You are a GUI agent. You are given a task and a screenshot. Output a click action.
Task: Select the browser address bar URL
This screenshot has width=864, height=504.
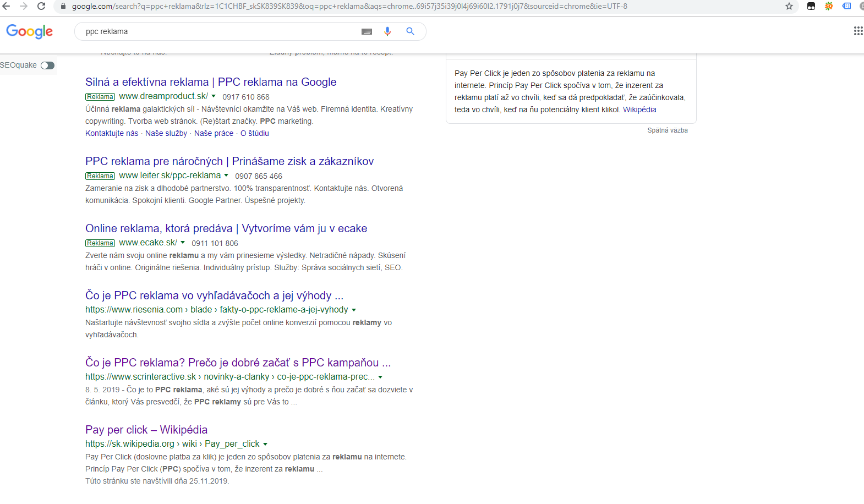(x=349, y=7)
